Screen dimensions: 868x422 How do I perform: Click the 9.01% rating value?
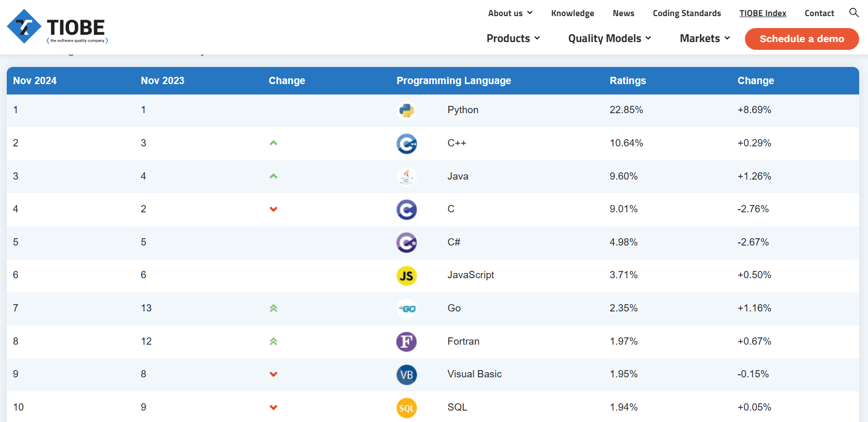623,209
